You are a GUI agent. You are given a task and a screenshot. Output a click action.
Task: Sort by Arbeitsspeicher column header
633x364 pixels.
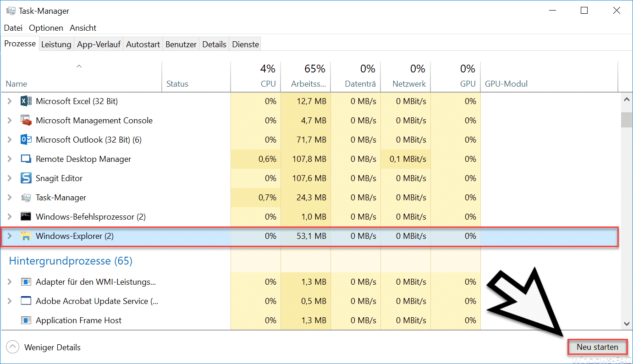coord(306,76)
